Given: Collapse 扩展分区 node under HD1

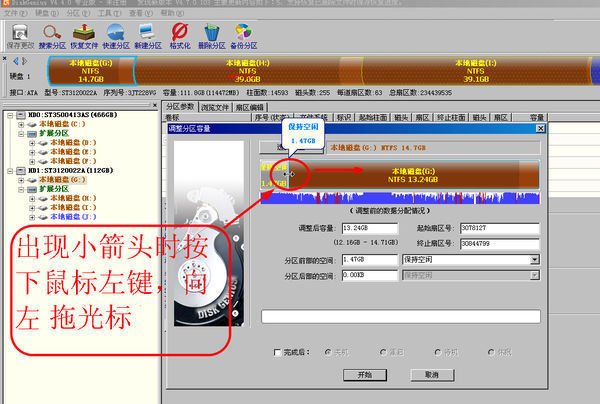Looking at the screenshot, I should click(x=21, y=189).
